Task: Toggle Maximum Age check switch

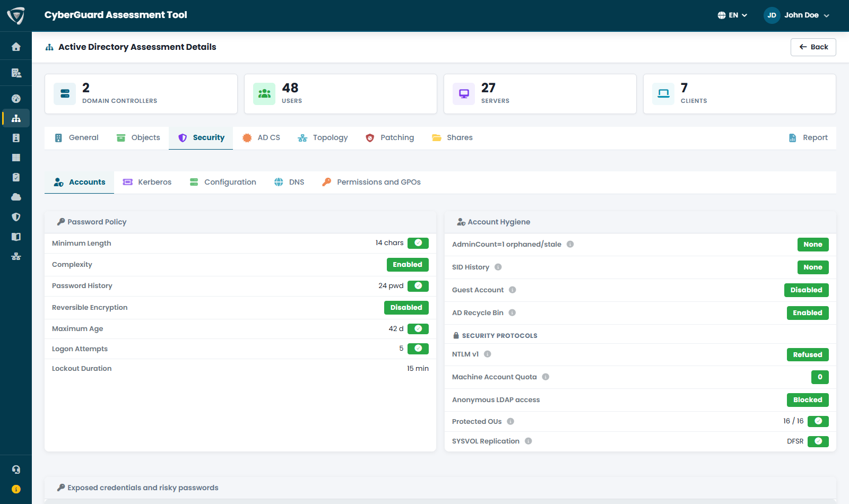Action: pyautogui.click(x=418, y=329)
